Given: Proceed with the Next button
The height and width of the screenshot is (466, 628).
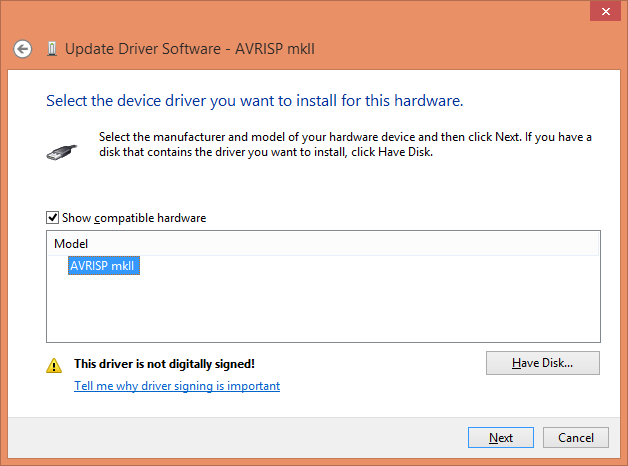Looking at the screenshot, I should [x=501, y=438].
